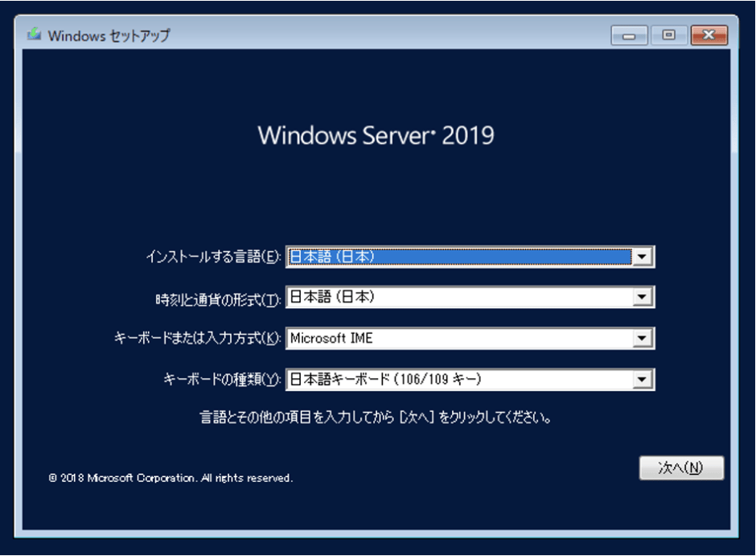Click the 次へ(N) button to proceed
This screenshot has width=756, height=556.
click(683, 467)
